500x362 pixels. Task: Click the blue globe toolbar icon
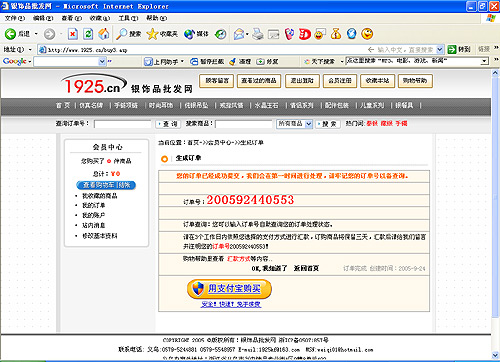(x=352, y=34)
